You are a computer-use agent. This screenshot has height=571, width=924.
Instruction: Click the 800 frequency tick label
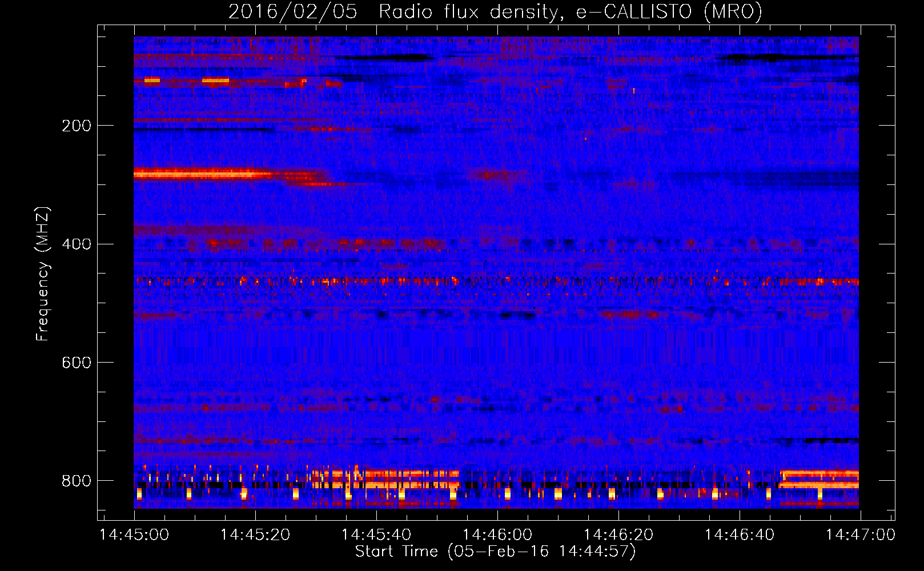pyautogui.click(x=77, y=481)
